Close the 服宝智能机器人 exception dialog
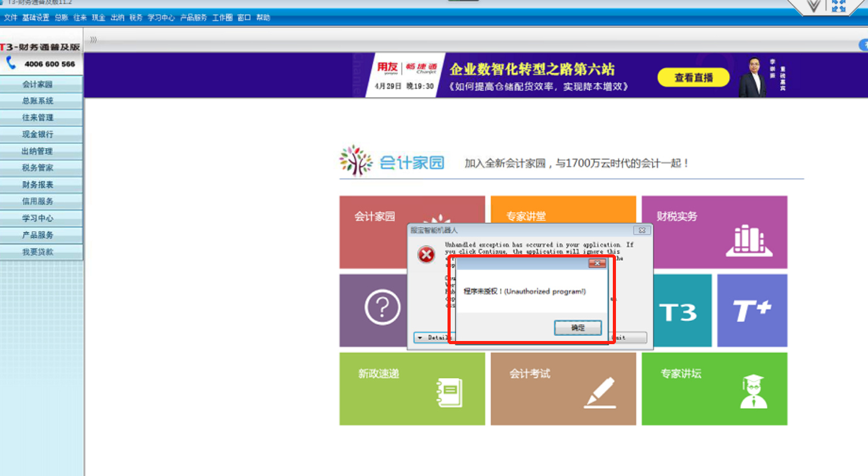 (641, 230)
